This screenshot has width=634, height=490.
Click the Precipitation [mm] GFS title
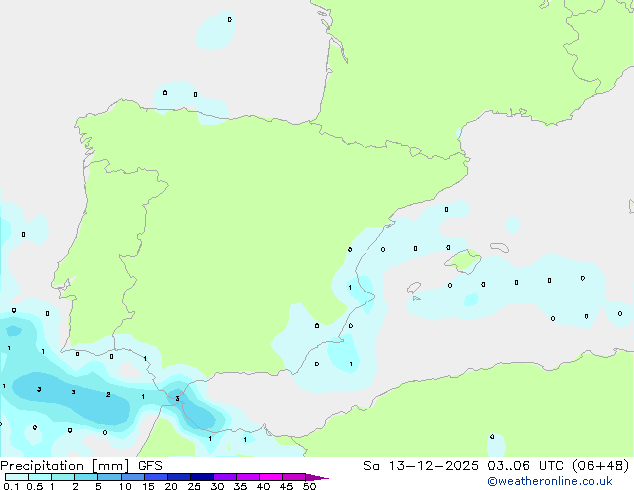(x=81, y=466)
